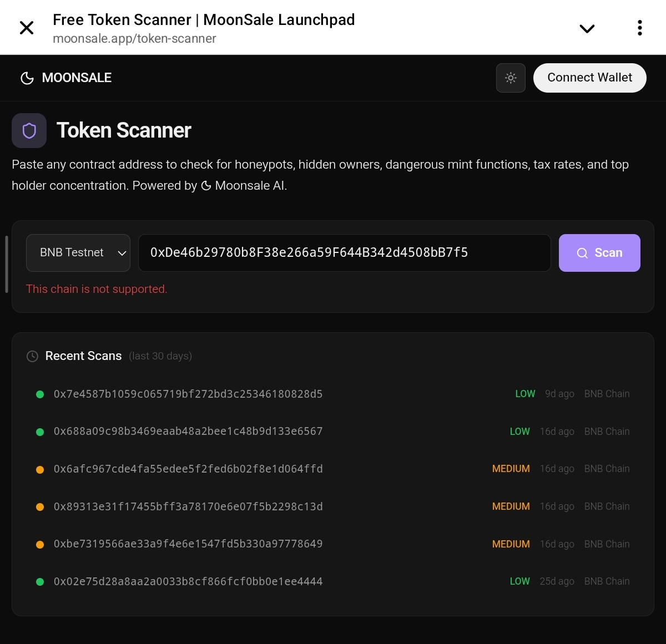Open recent scan 0x7e4587b1059c...828d5
666x644 pixels.
tap(333, 394)
